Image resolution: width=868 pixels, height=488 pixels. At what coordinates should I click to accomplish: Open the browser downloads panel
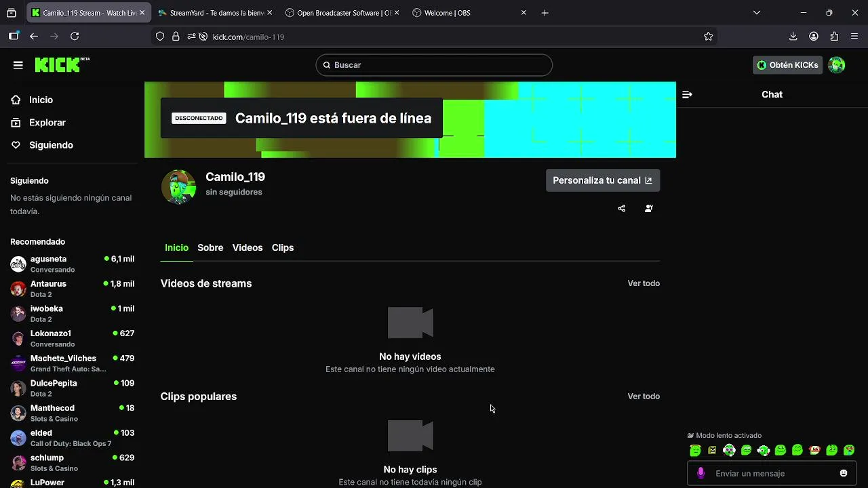pos(793,37)
